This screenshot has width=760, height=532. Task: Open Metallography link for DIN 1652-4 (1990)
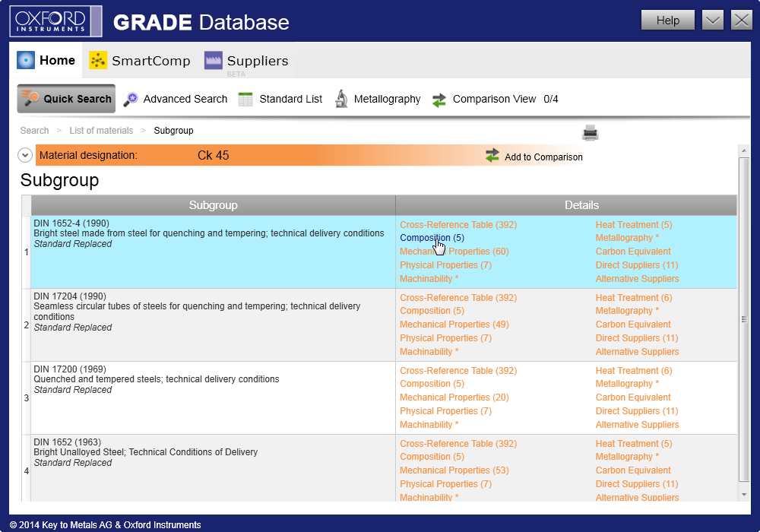627,237
